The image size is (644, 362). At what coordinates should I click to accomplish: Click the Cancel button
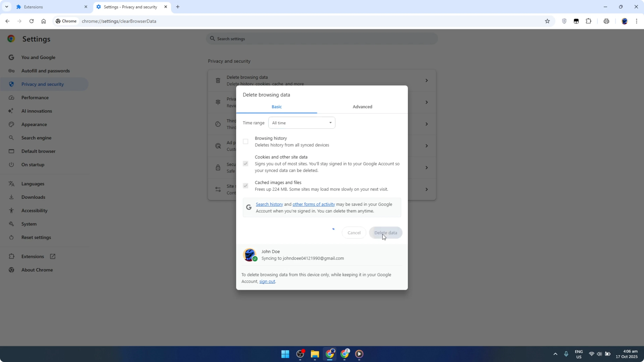pyautogui.click(x=354, y=233)
